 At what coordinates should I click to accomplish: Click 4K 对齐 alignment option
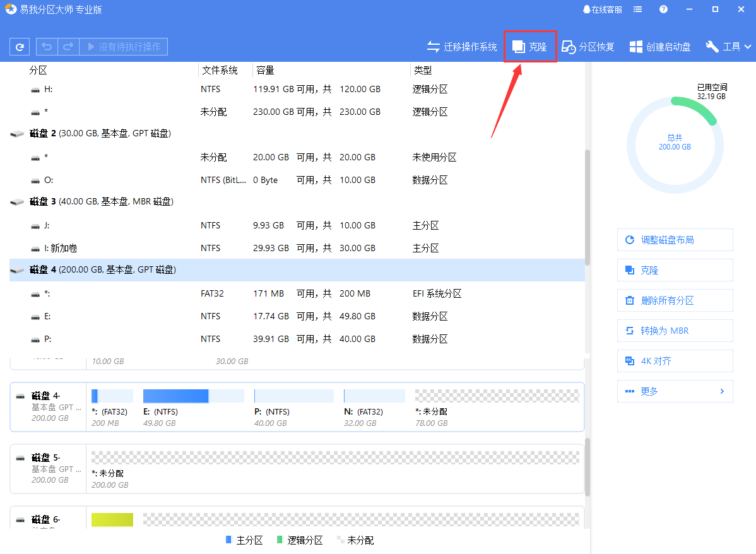(675, 361)
